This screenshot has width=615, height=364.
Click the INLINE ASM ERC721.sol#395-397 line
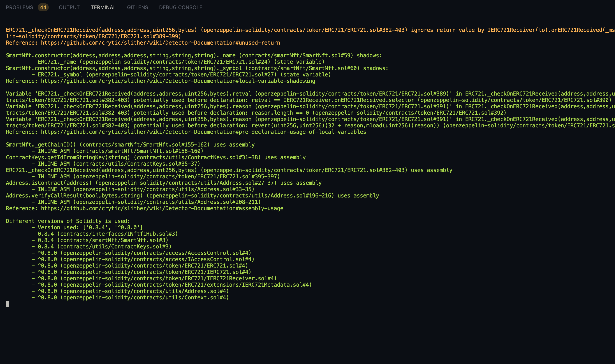click(x=156, y=177)
